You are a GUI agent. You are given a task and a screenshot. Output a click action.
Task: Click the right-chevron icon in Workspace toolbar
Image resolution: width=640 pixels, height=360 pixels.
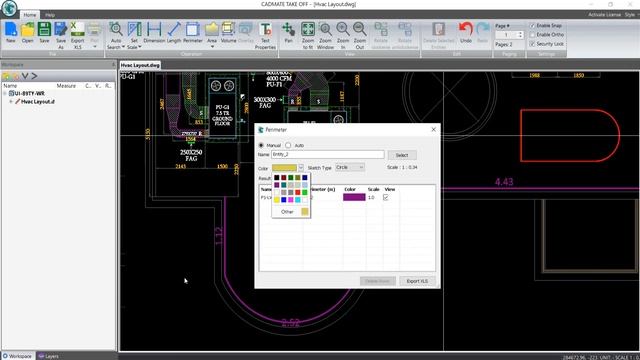[x=34, y=76]
